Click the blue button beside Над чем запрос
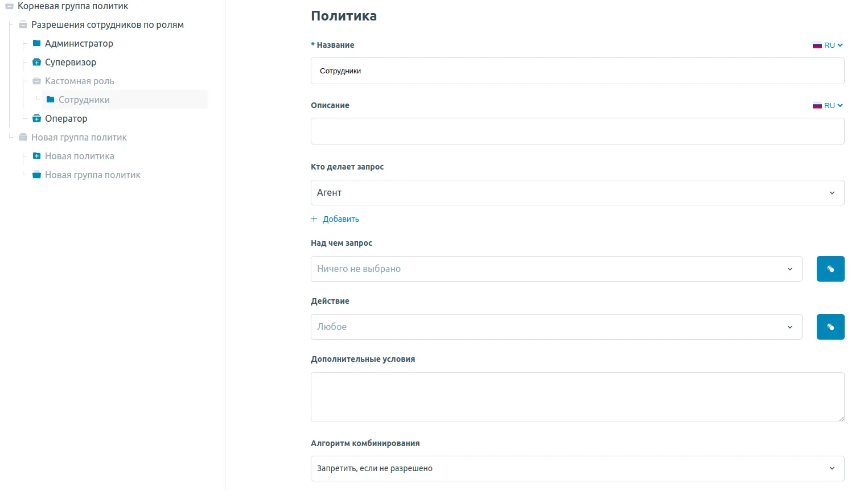868x491 pixels. click(x=830, y=269)
